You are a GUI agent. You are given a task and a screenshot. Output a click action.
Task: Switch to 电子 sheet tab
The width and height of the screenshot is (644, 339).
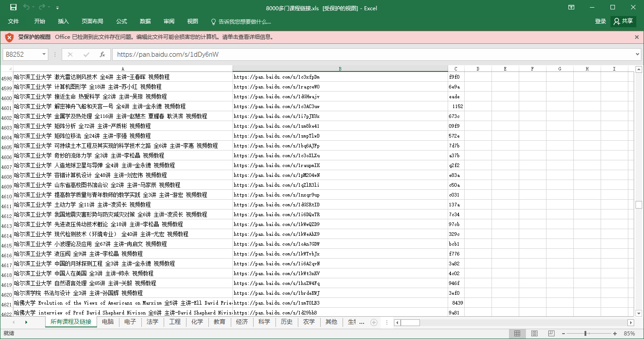click(130, 322)
